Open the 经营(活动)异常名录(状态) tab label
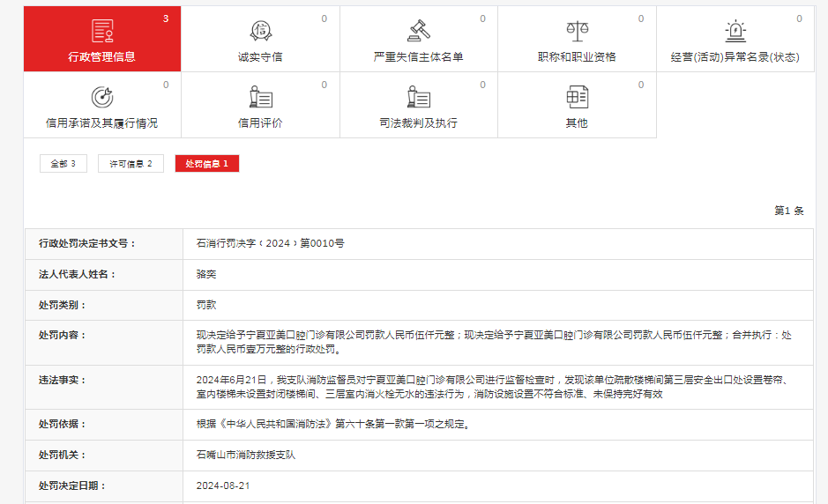This screenshot has width=828, height=504. click(x=735, y=57)
